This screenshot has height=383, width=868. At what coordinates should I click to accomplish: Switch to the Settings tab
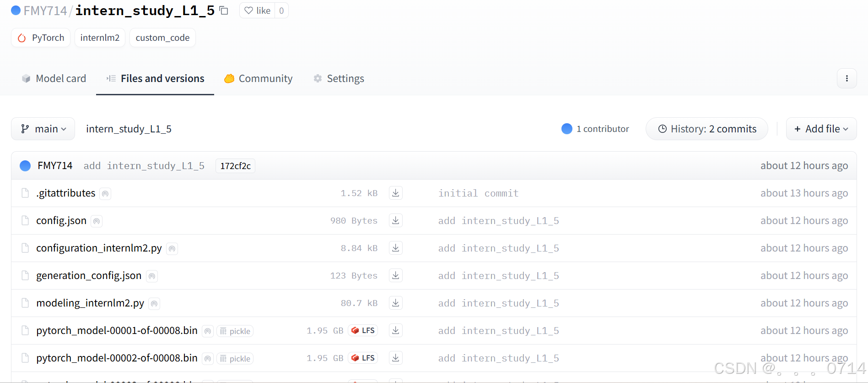[339, 78]
